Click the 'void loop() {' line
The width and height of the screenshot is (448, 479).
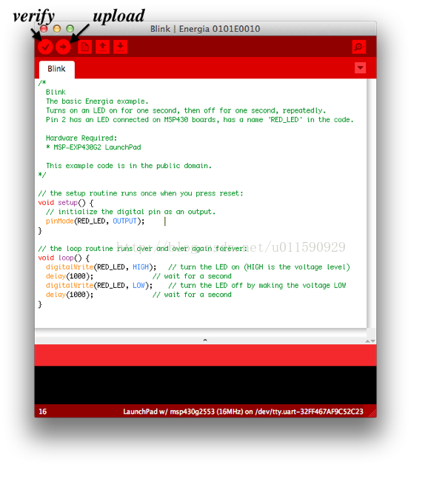click(64, 258)
